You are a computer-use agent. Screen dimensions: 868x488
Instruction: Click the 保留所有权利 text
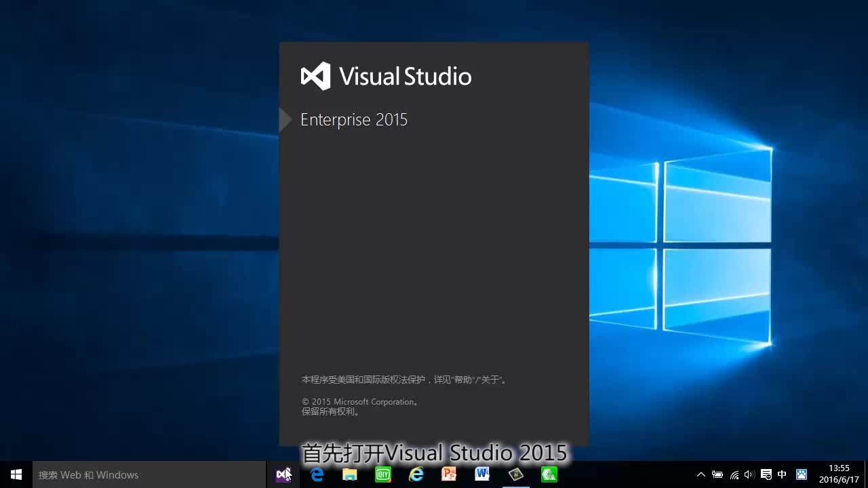331,411
